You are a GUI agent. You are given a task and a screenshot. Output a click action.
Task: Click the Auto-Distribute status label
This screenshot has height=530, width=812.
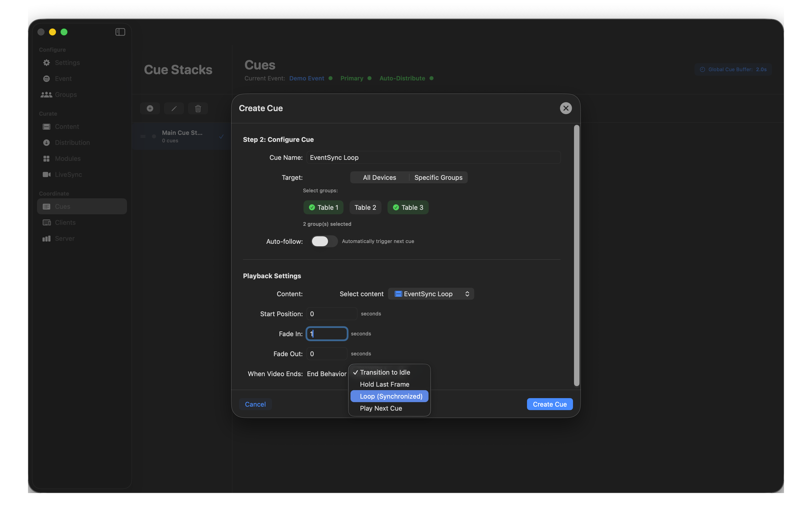coord(402,78)
